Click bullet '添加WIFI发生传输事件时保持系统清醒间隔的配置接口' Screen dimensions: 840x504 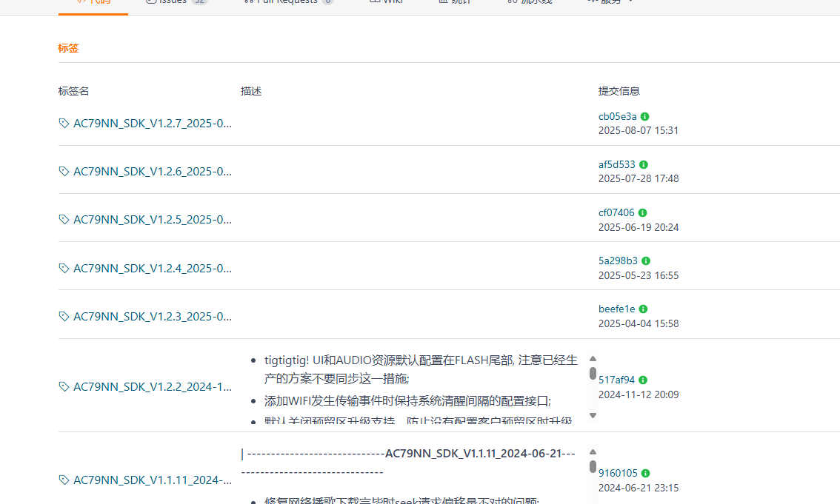[x=407, y=400]
